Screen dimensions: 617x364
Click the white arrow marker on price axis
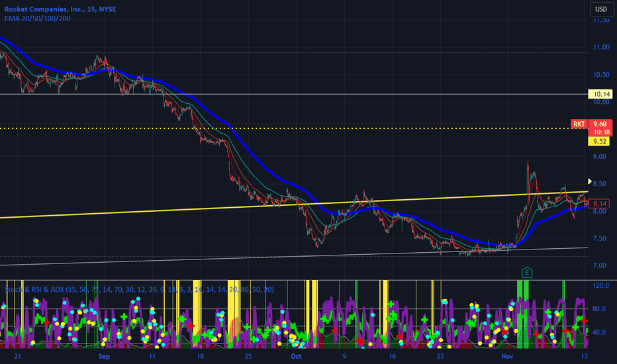click(590, 181)
